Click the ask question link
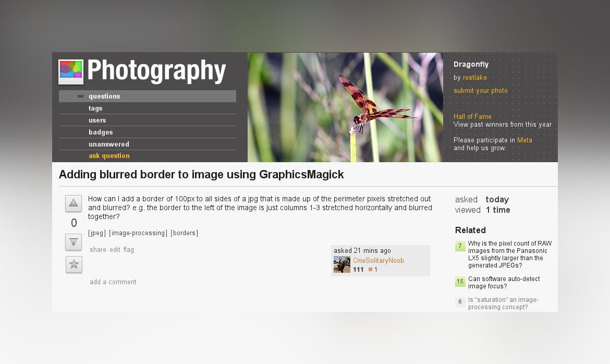 (x=109, y=156)
